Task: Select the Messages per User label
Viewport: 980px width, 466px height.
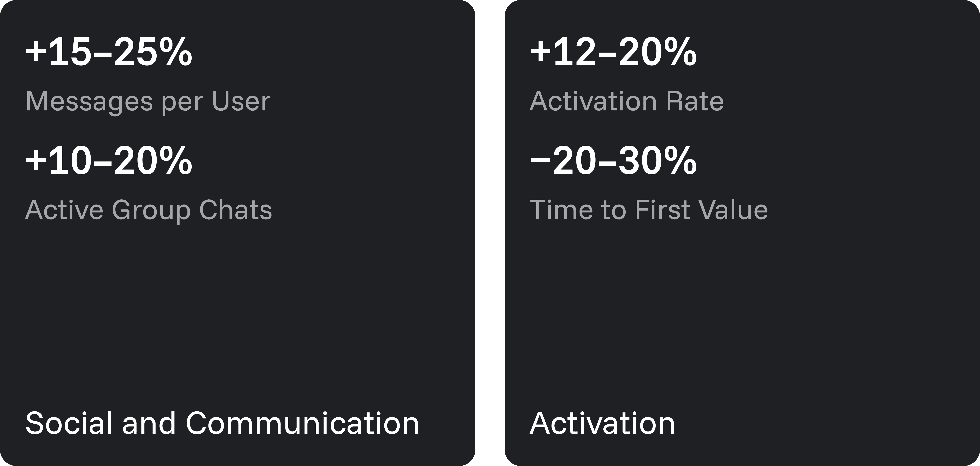Action: point(148,102)
